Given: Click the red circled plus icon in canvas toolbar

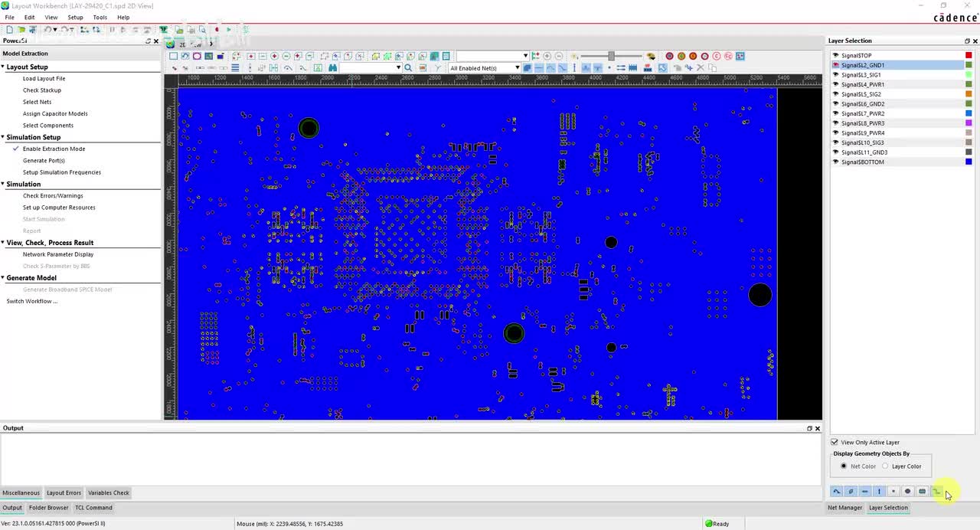Looking at the screenshot, I should tap(274, 56).
